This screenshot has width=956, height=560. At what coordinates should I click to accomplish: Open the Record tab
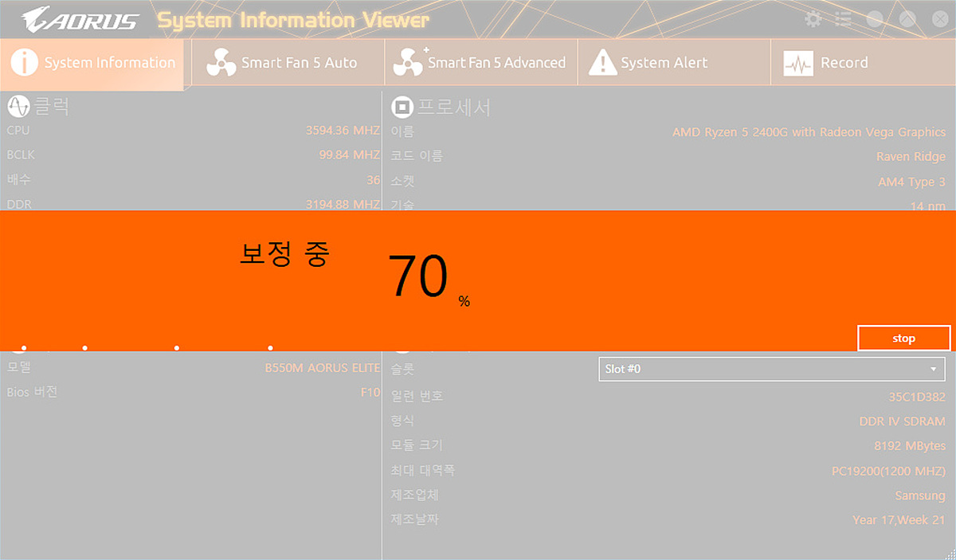(x=863, y=63)
